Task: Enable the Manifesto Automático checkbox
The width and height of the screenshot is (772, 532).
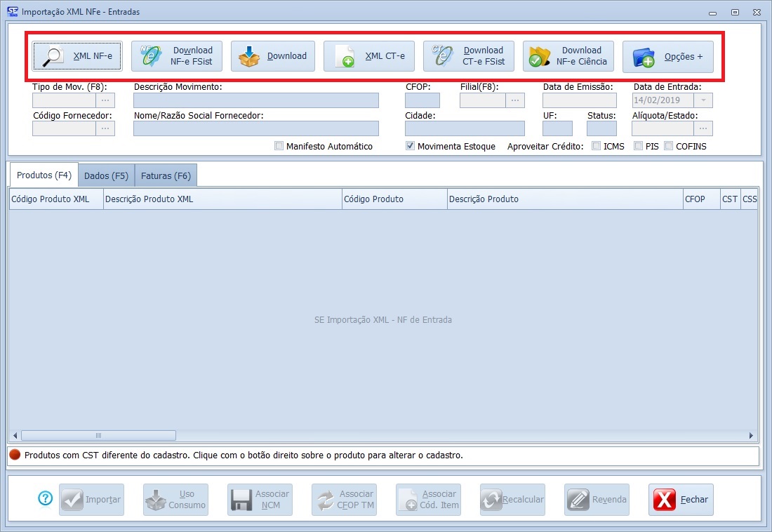Action: click(x=279, y=146)
